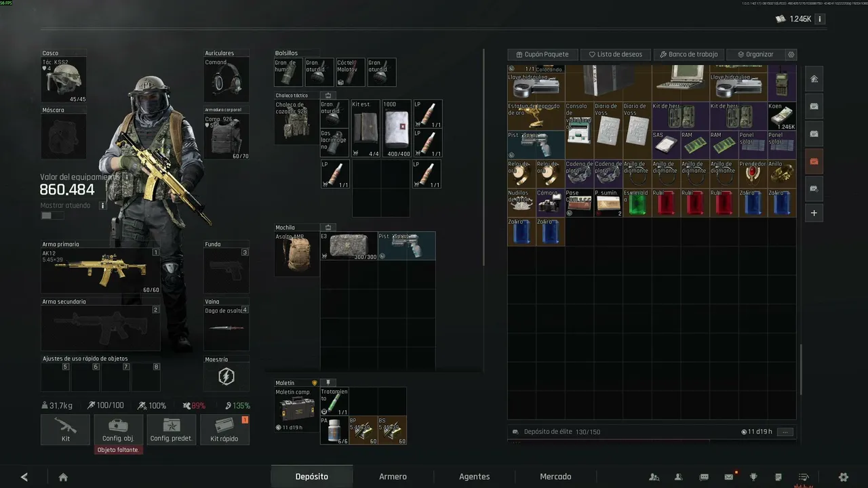
Task: Click the icon button beside Chaleco táctico
Action: [x=328, y=96]
